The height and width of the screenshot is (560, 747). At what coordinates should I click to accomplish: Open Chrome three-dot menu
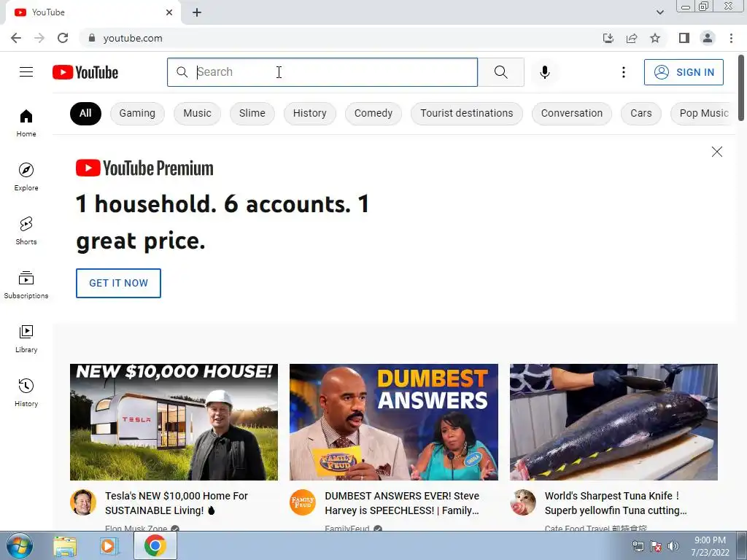pyautogui.click(x=731, y=38)
